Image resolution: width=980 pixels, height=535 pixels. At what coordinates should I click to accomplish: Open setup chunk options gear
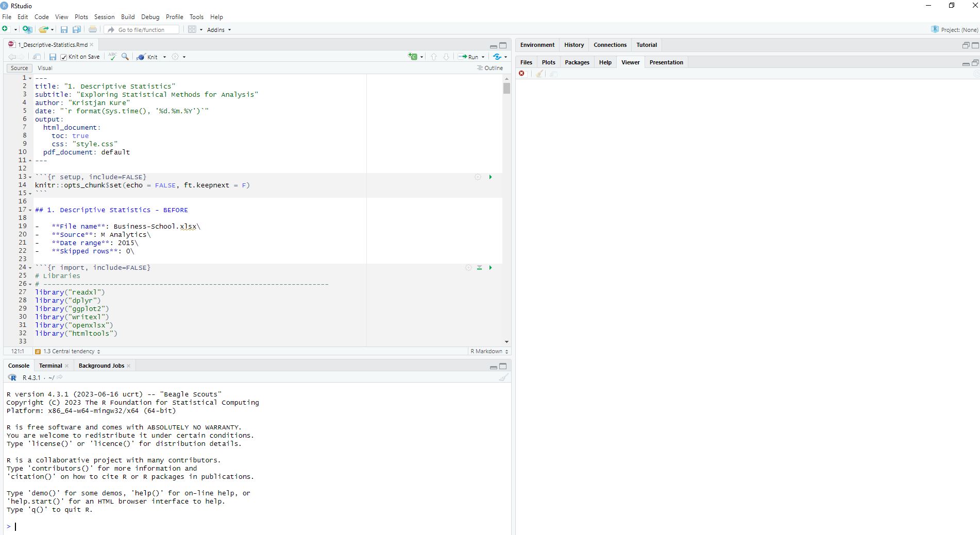pyautogui.click(x=478, y=177)
